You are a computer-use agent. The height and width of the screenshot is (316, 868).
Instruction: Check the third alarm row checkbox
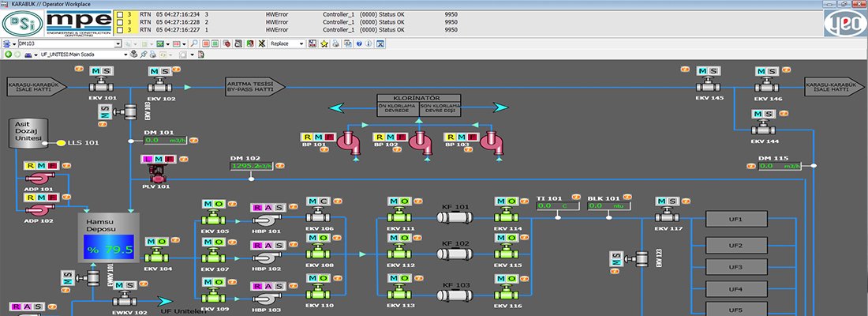[118, 30]
